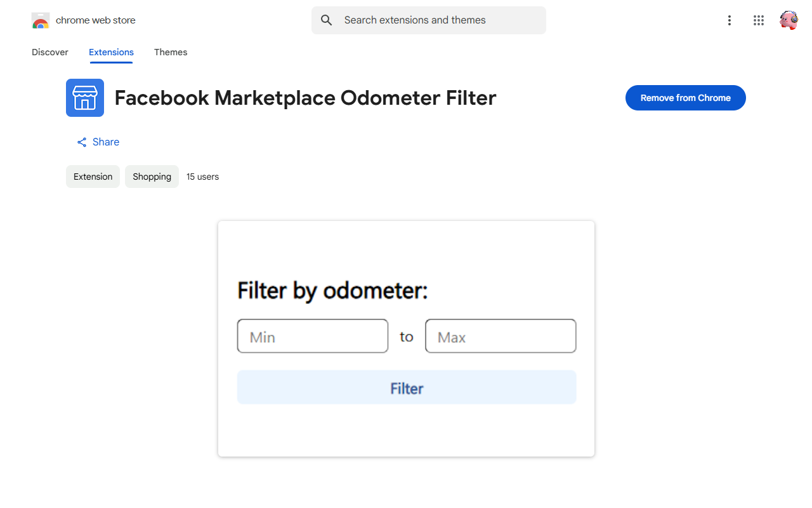The image size is (812, 508).
Task: Select the Extensions tab
Action: coord(111,52)
